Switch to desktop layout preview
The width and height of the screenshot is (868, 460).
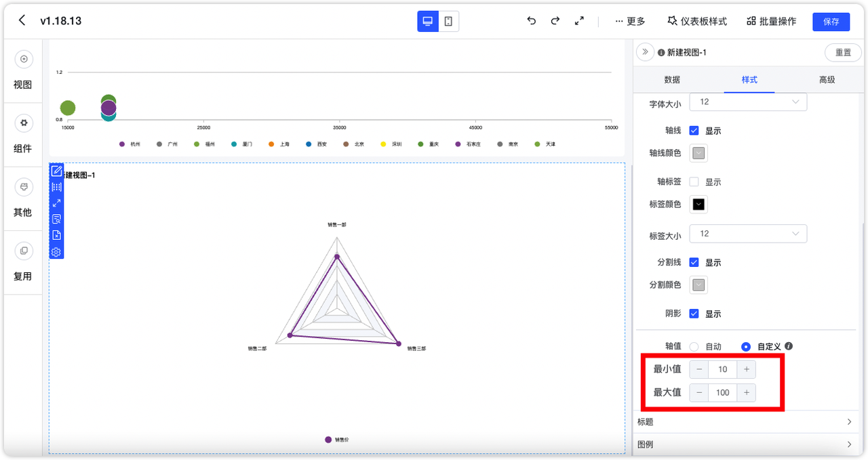pos(428,21)
